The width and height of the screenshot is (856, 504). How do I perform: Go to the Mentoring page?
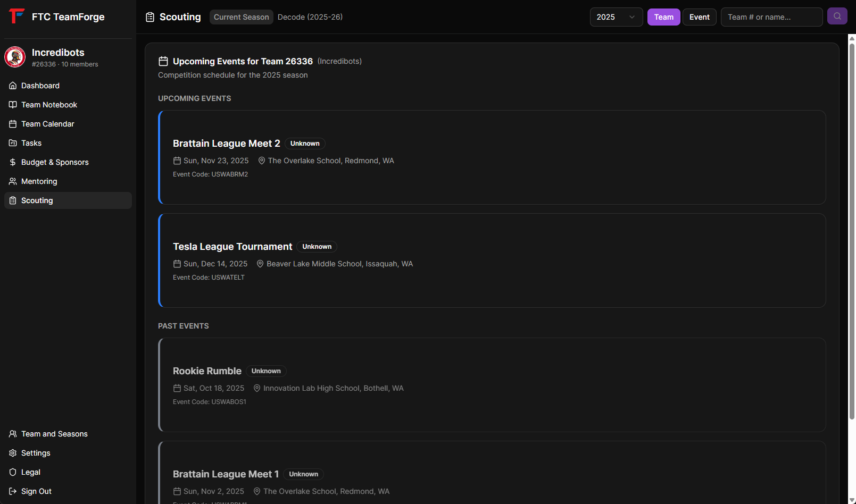tap(39, 181)
